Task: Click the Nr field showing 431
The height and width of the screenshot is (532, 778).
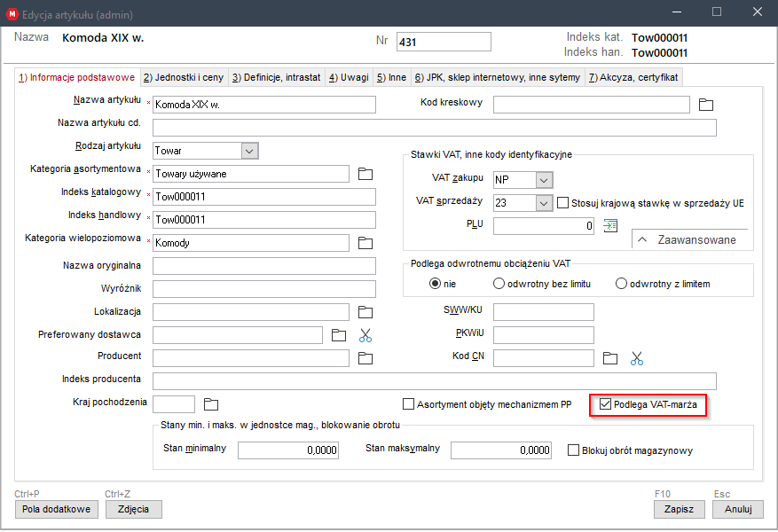Action: coord(444,43)
